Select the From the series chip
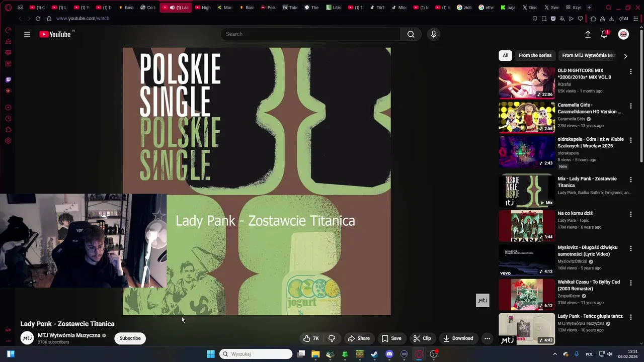Image resolution: width=644 pixels, height=362 pixels. (x=535, y=55)
